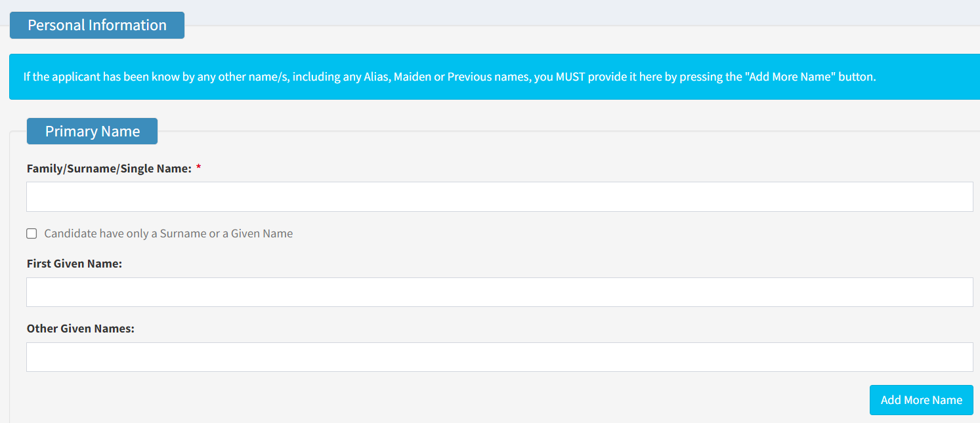
Task: Click 'Candidate have only a Surname or a Given Name' text
Action: (x=169, y=233)
